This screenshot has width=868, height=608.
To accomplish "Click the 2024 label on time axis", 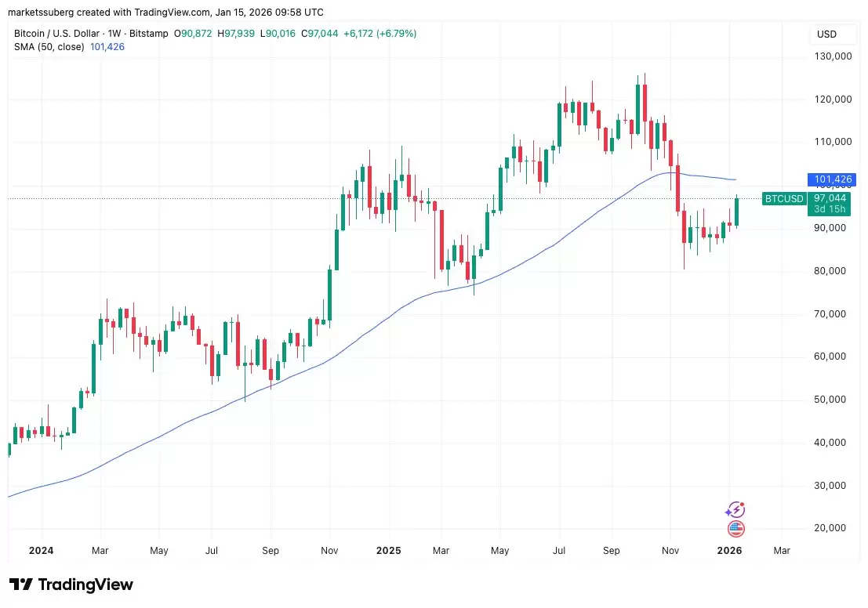I will point(41,551).
